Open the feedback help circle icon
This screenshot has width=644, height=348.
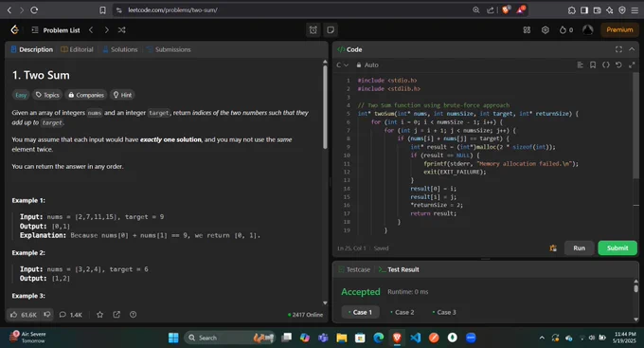click(x=134, y=315)
